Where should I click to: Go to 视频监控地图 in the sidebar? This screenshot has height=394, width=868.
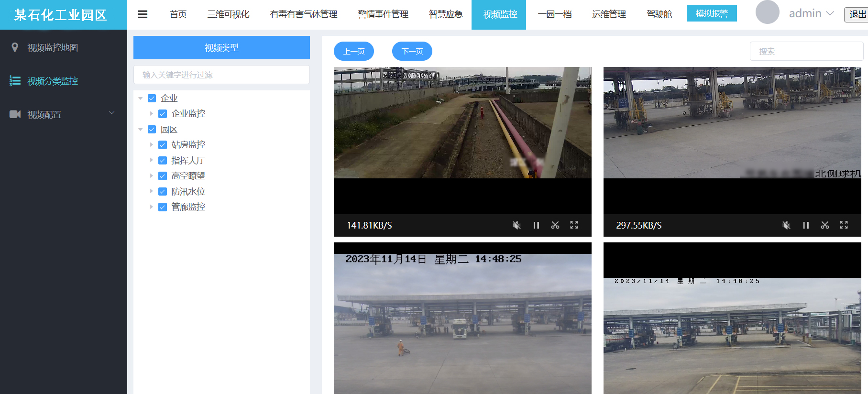tap(53, 48)
